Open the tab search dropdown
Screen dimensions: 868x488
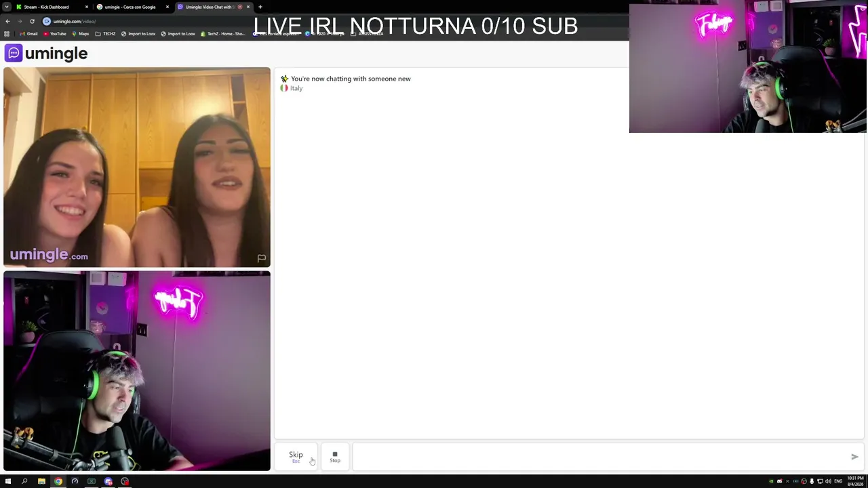pyautogui.click(x=7, y=7)
